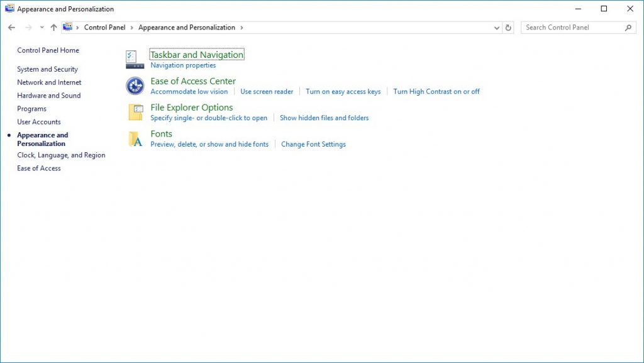Select Clock, Language, and Region category
Viewport: 644px width, 363px height.
pos(62,155)
